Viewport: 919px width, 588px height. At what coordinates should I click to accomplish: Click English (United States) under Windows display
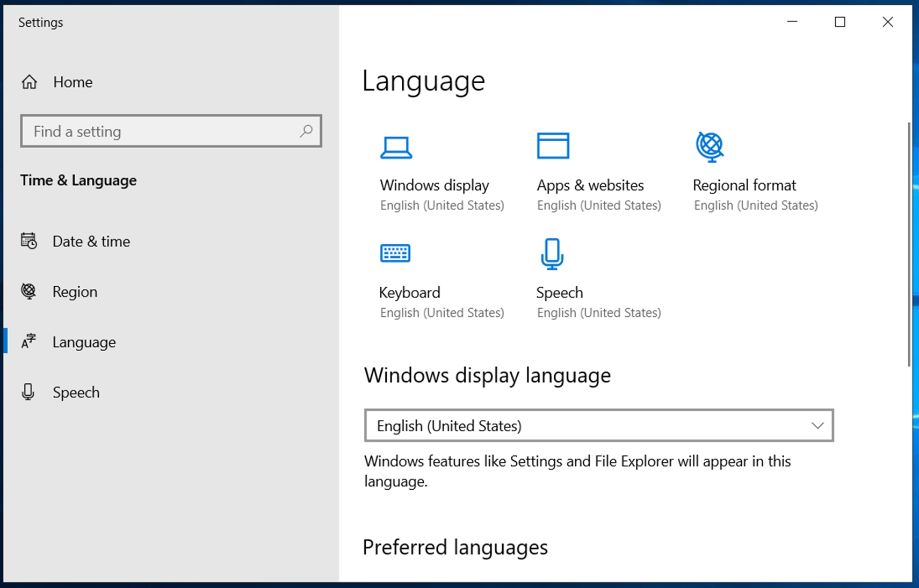click(x=442, y=206)
